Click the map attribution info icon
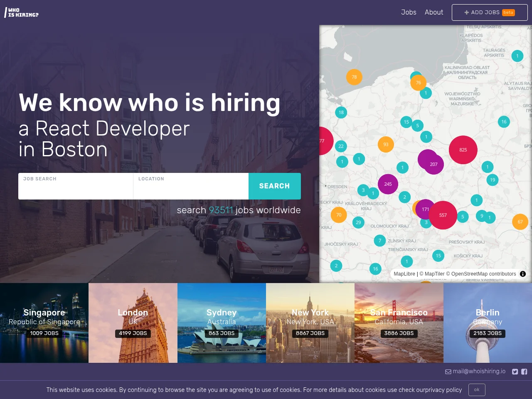Viewport: 532px width, 399px height. pos(523,274)
